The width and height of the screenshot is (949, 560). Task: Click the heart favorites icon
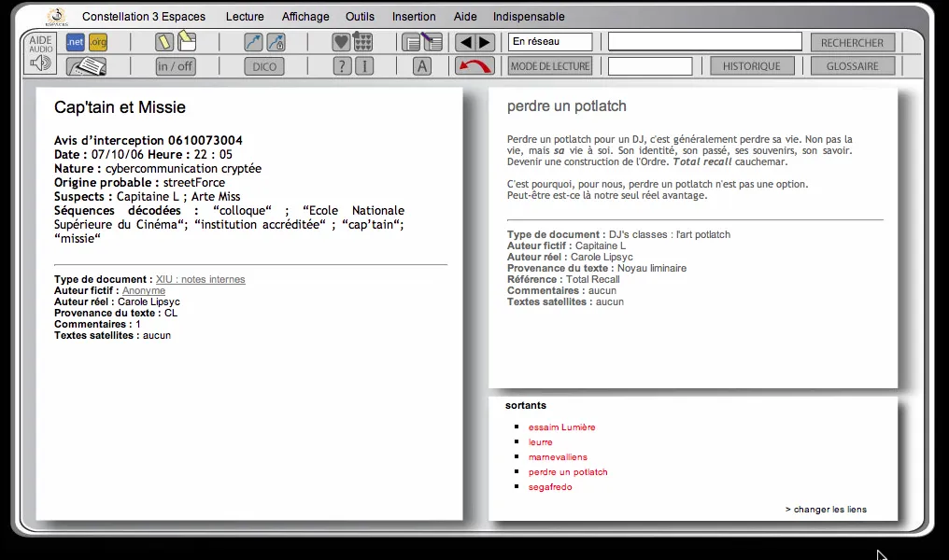pos(341,42)
